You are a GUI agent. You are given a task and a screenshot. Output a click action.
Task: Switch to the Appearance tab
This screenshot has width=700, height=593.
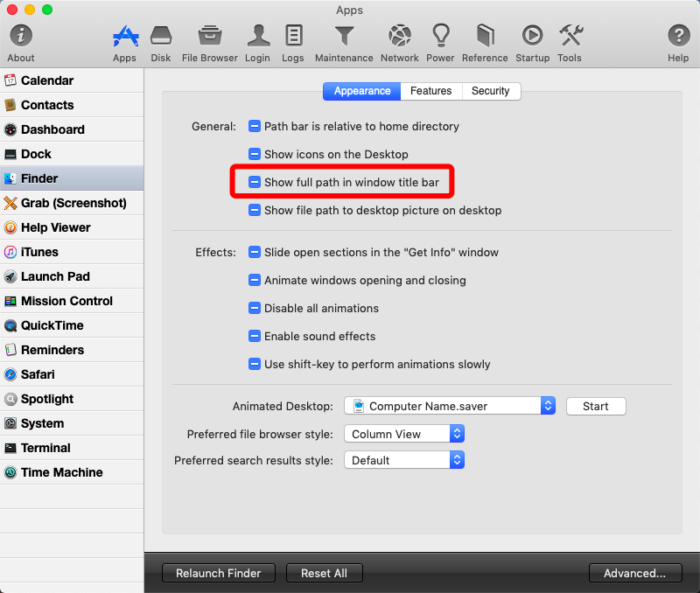[362, 91]
